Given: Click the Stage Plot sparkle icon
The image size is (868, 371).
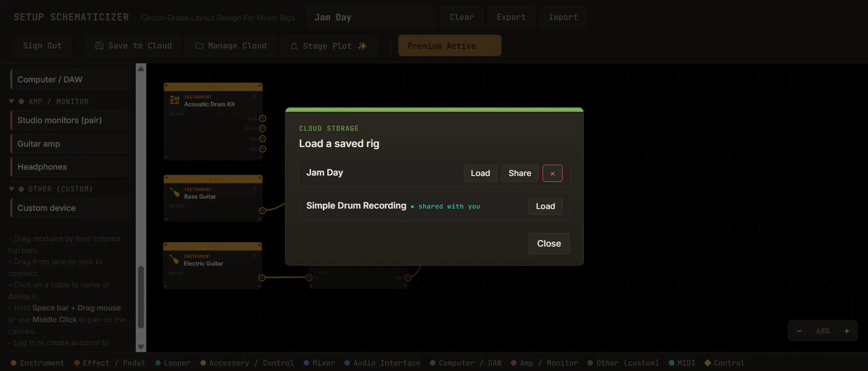Looking at the screenshot, I should point(362,46).
